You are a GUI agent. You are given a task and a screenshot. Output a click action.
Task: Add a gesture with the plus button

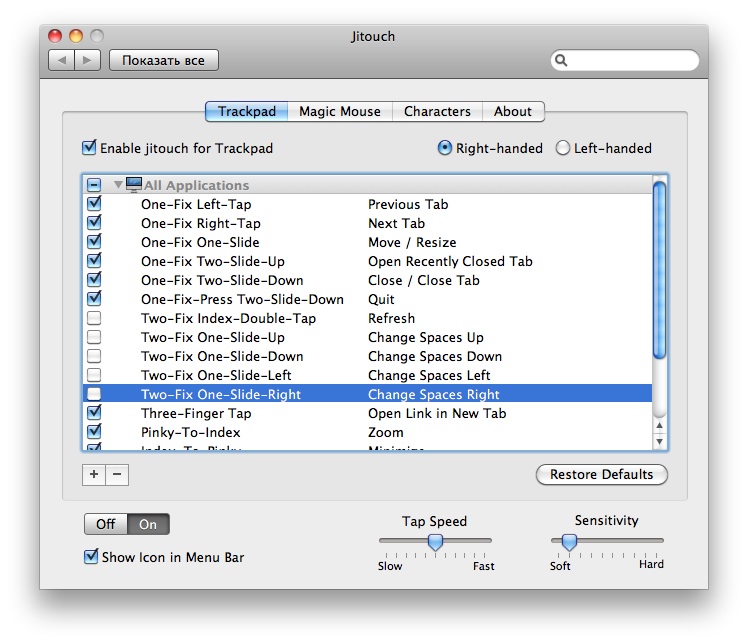click(x=94, y=475)
